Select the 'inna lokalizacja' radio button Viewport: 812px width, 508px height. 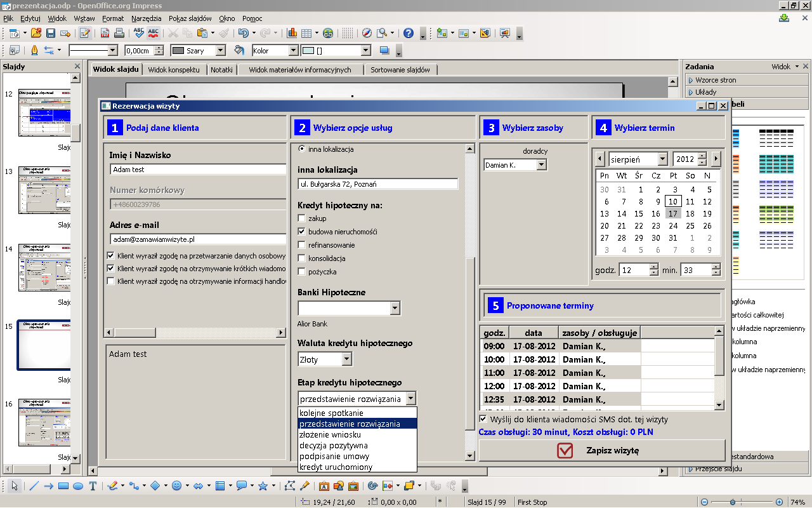tap(301, 149)
